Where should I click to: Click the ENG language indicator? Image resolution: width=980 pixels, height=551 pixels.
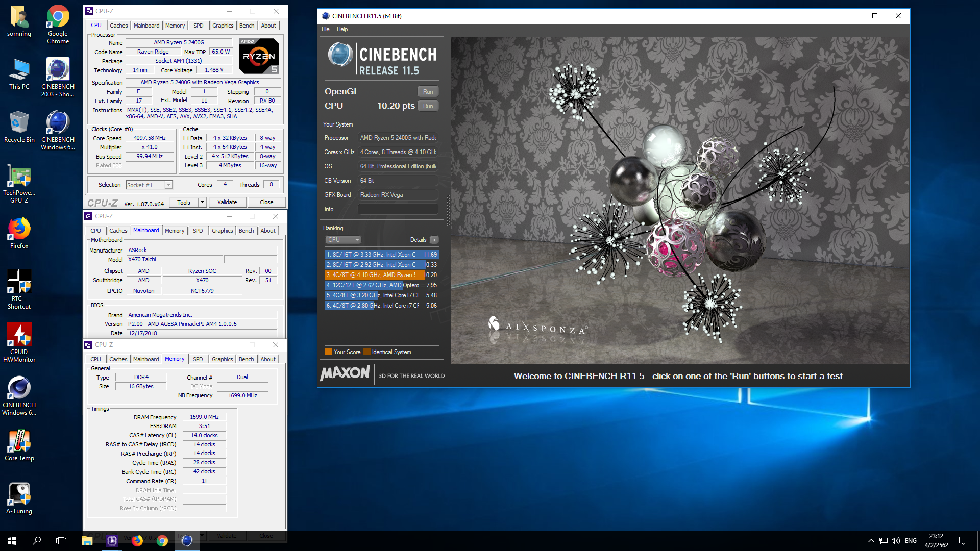pyautogui.click(x=911, y=541)
